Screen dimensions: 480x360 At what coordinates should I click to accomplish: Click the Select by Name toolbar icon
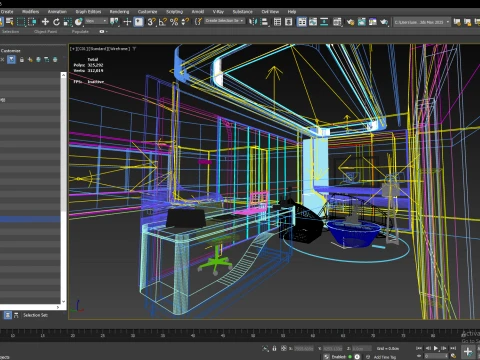pyautogui.click(x=10, y=22)
